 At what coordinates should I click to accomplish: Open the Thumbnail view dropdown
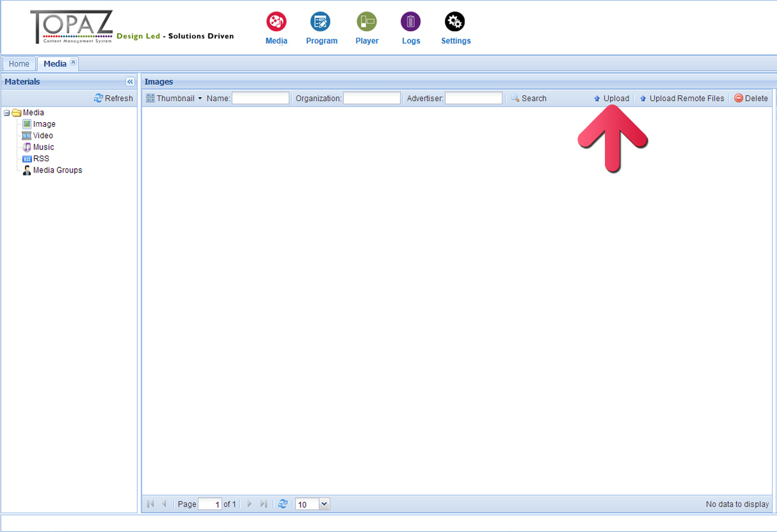(174, 98)
